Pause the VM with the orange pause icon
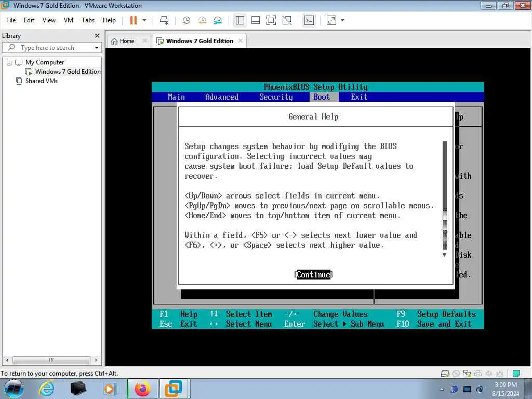Viewport: 532px width, 399px height. (x=134, y=20)
